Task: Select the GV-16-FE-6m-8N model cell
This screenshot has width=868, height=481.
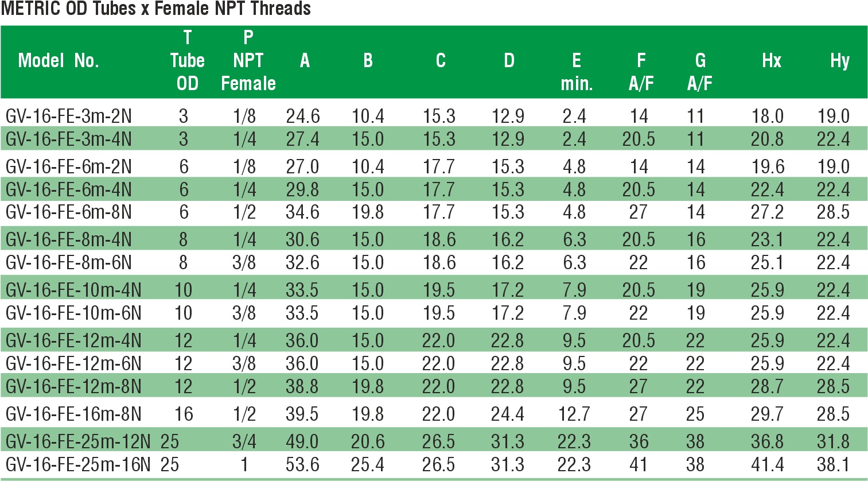Action: click(x=68, y=212)
